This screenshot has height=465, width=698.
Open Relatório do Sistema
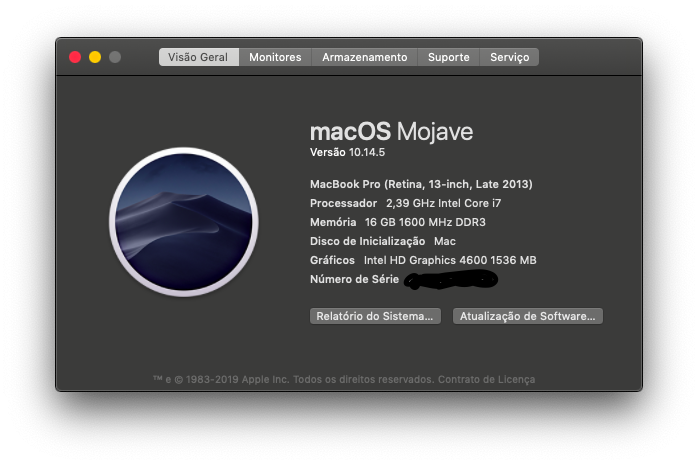(375, 316)
